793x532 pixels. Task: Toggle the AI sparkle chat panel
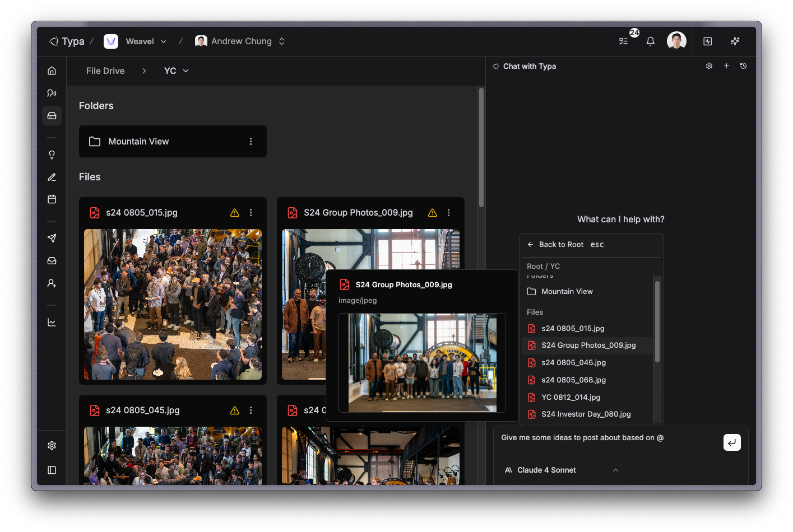735,41
